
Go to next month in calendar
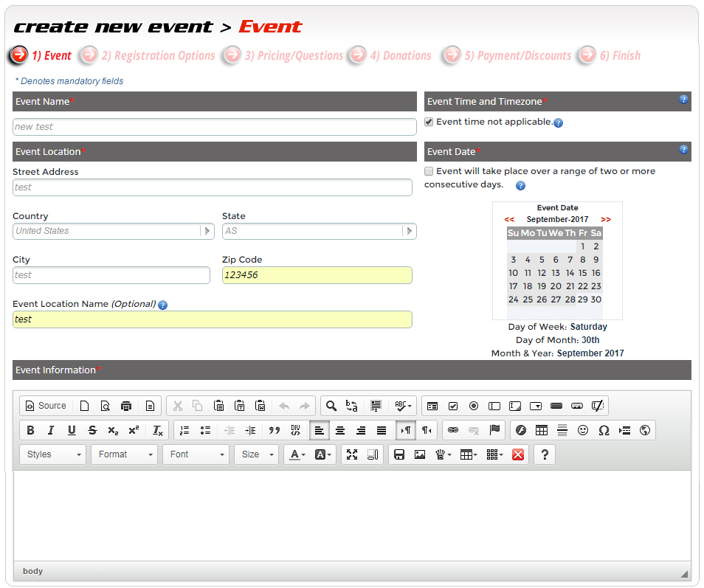(x=606, y=219)
